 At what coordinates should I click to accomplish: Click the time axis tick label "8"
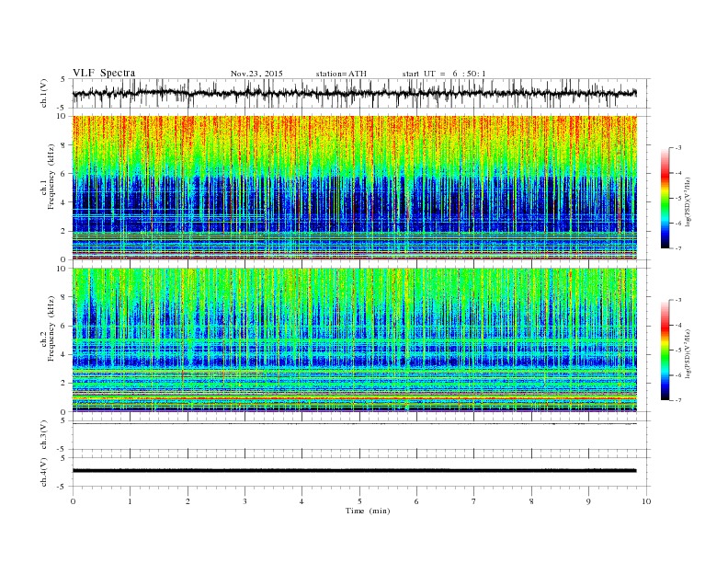point(531,501)
